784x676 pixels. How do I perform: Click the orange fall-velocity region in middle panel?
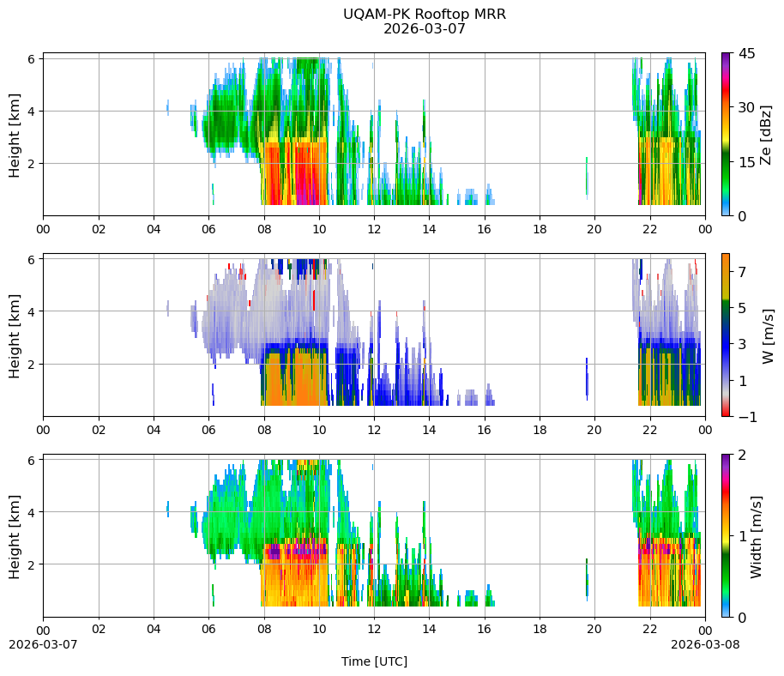pyautogui.click(x=295, y=377)
